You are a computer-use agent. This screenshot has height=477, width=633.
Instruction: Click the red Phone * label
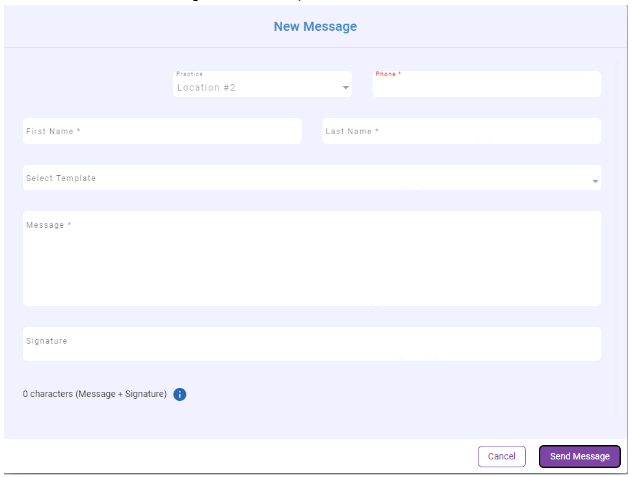click(x=388, y=74)
